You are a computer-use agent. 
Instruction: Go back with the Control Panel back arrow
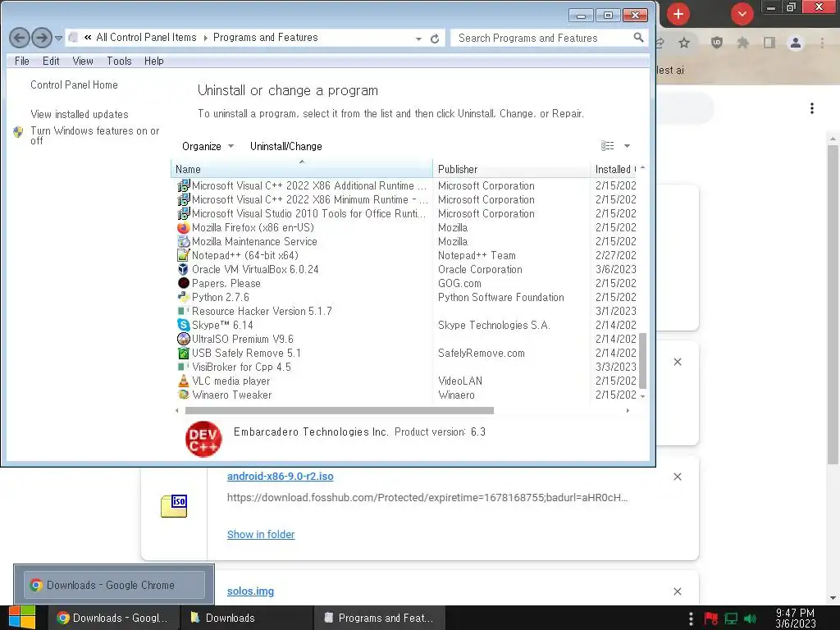20,38
